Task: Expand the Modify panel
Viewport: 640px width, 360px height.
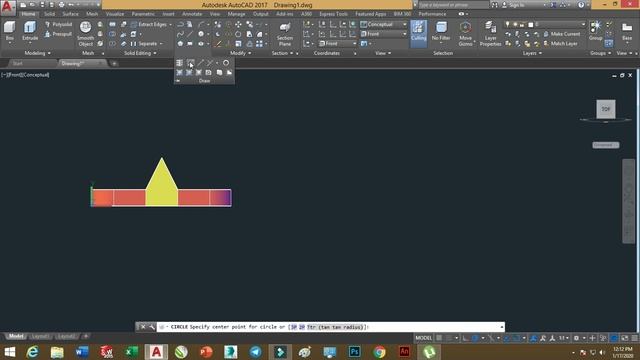Action: (x=240, y=53)
